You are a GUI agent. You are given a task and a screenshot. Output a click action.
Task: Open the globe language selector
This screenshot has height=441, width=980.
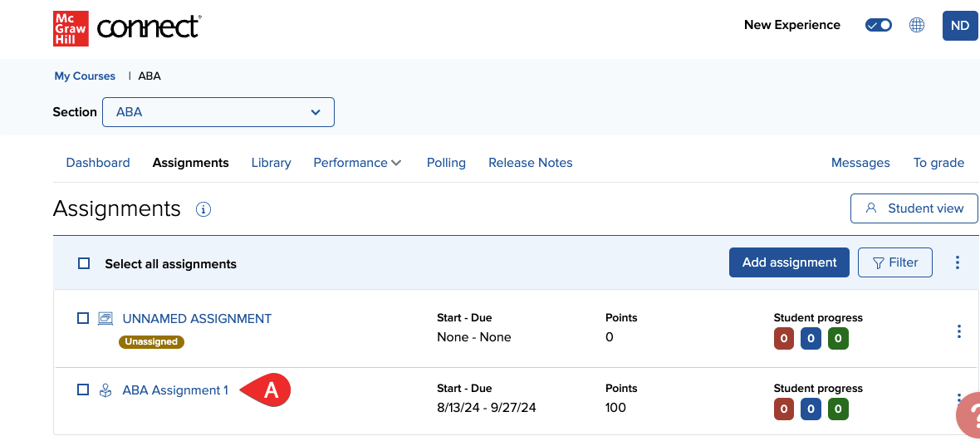pyautogui.click(x=917, y=25)
